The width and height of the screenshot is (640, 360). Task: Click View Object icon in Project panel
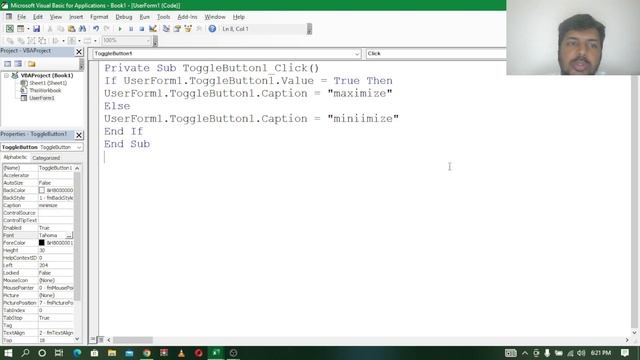pos(18,64)
